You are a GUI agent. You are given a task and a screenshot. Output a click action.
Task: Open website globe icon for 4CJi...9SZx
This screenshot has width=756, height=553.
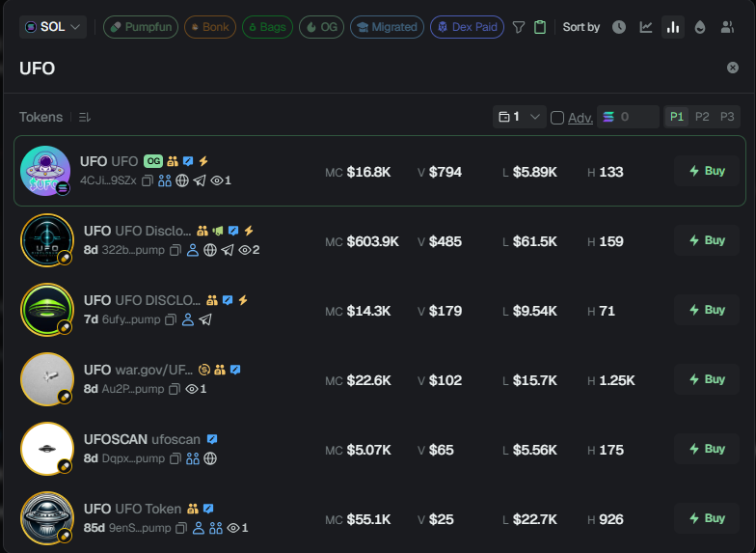[x=182, y=180]
